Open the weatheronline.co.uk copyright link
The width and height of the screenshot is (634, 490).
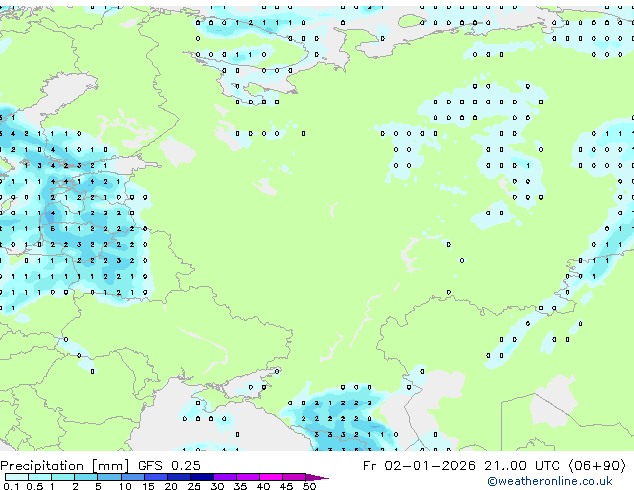pyautogui.click(x=550, y=481)
